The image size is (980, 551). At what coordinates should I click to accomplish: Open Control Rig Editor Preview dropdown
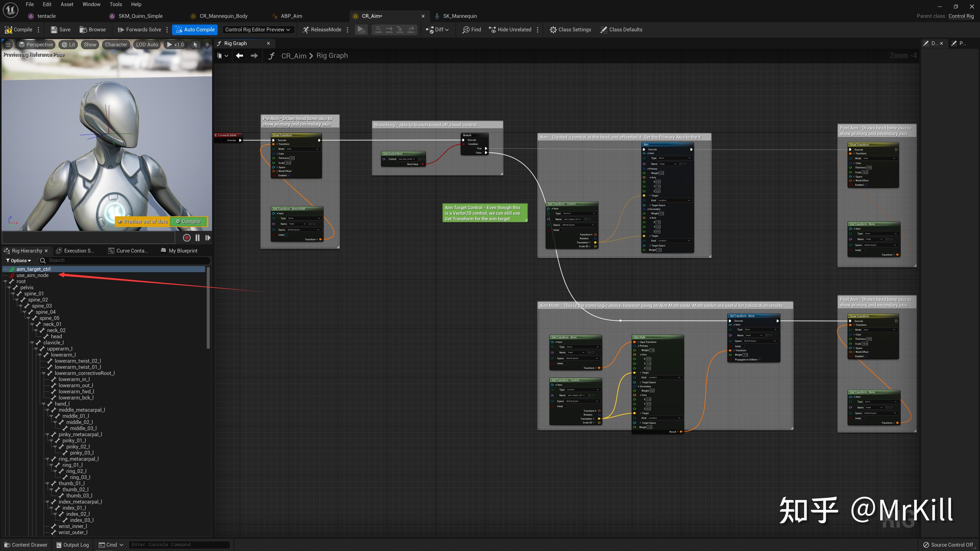[258, 30]
